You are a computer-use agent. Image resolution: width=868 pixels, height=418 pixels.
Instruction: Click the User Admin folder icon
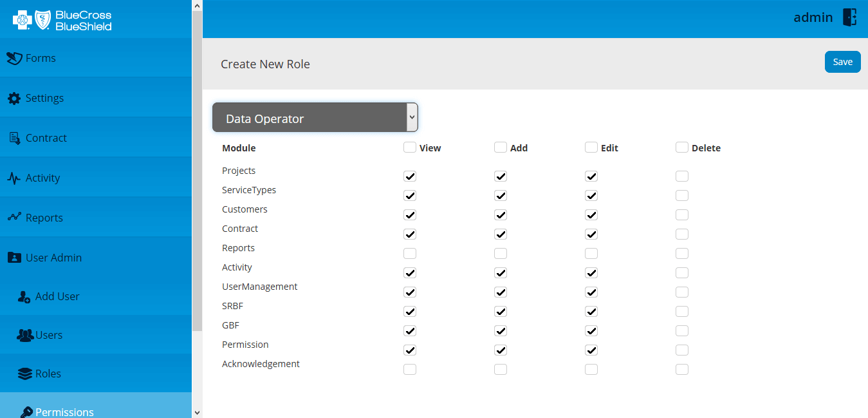14,258
